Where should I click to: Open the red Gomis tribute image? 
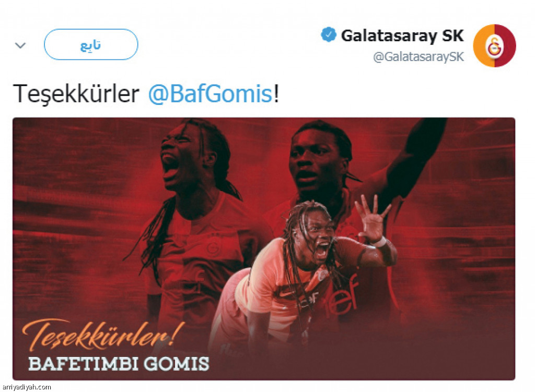(264, 249)
